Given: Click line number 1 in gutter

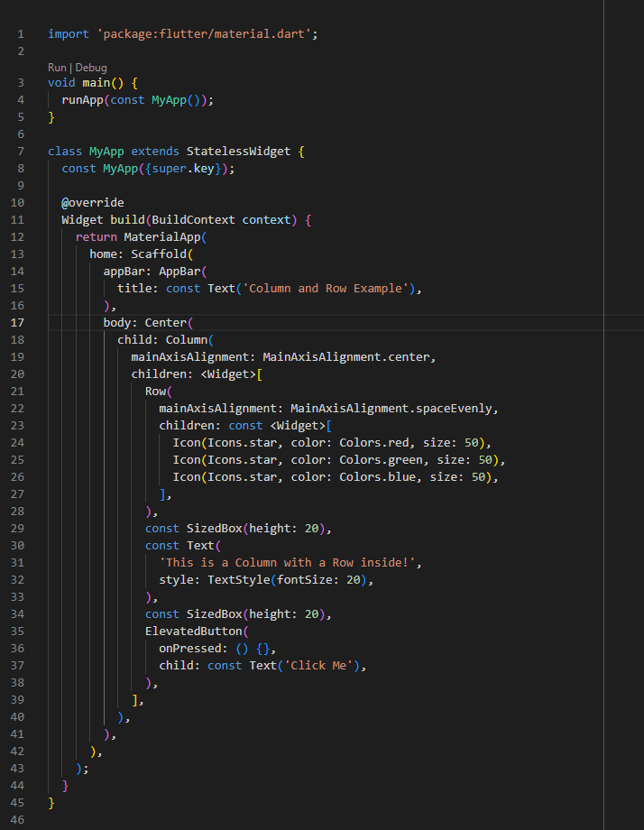Looking at the screenshot, I should 21,34.
